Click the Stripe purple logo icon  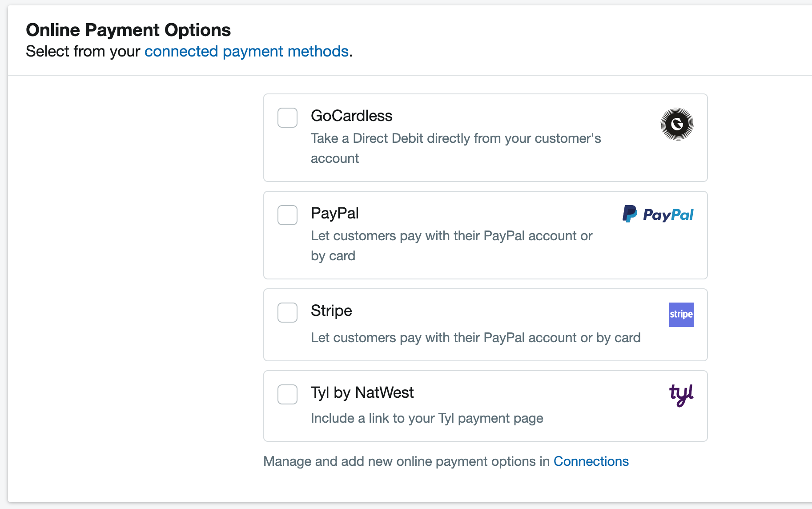pyautogui.click(x=681, y=315)
